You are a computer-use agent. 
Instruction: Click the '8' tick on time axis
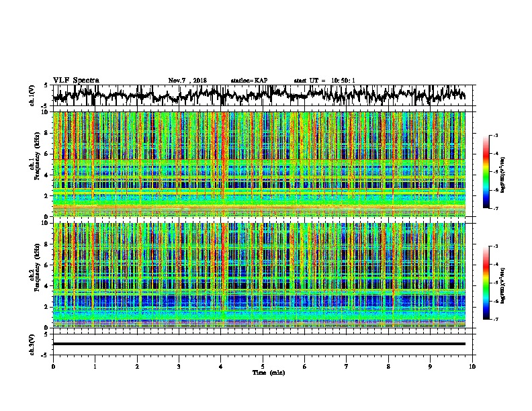coord(388,367)
